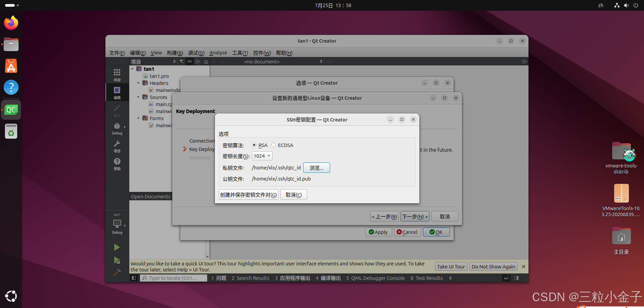Image resolution: width=644 pixels, height=308 pixels.
Task: Open the Test Results output tab
Action: pyautogui.click(x=426, y=278)
